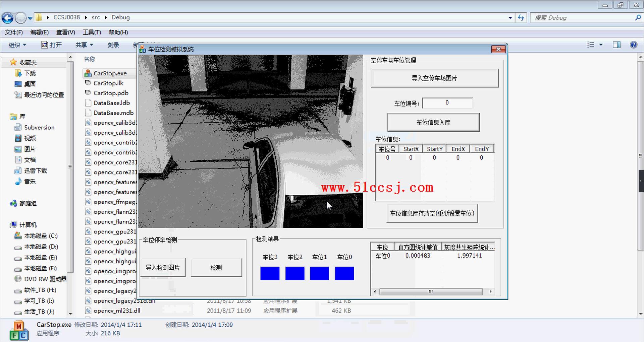Open the recent locations dropdown arrow
The height and width of the screenshot is (342, 644).
[x=30, y=18]
